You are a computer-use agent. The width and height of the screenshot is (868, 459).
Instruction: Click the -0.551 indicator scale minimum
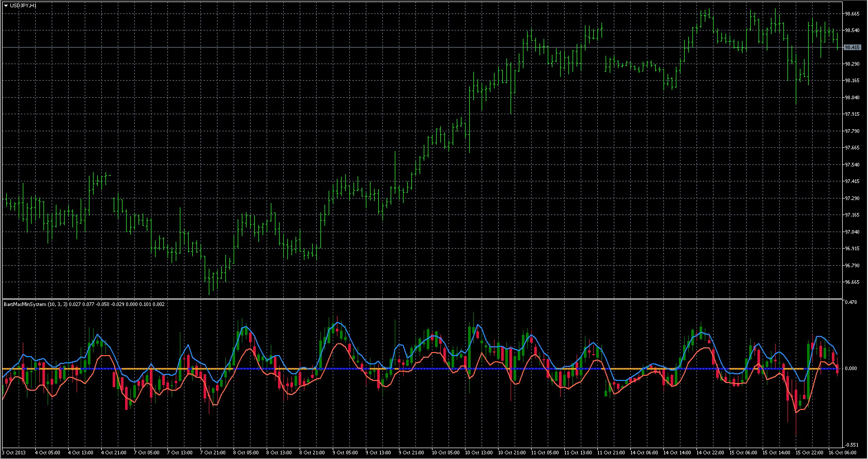coord(850,445)
